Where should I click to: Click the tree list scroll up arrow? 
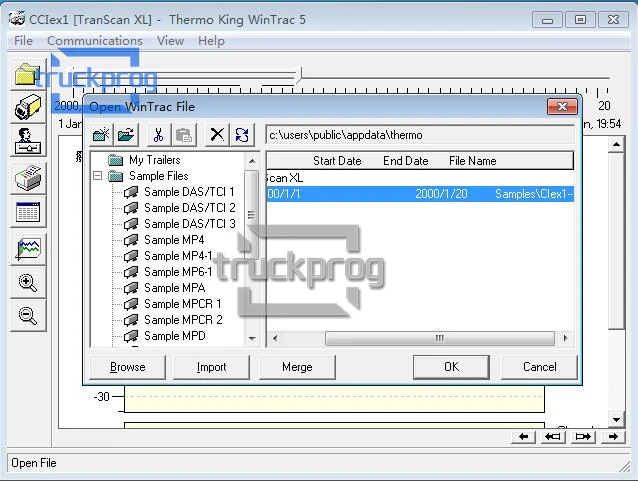[252, 161]
